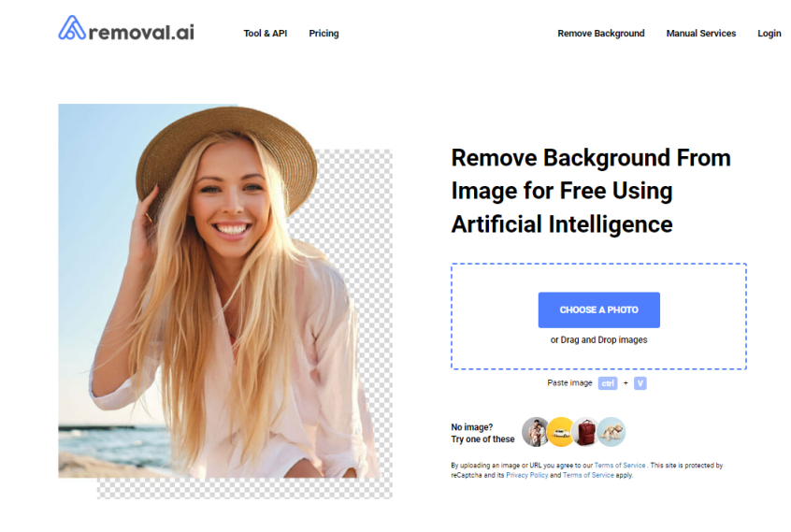Try the family sample photo thumbnail

click(536, 432)
